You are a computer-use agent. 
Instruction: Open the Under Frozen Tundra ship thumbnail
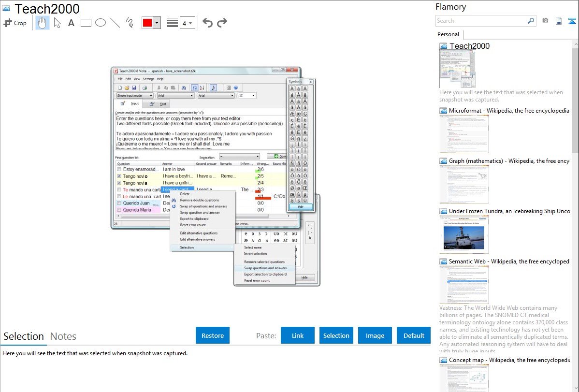coord(464,234)
